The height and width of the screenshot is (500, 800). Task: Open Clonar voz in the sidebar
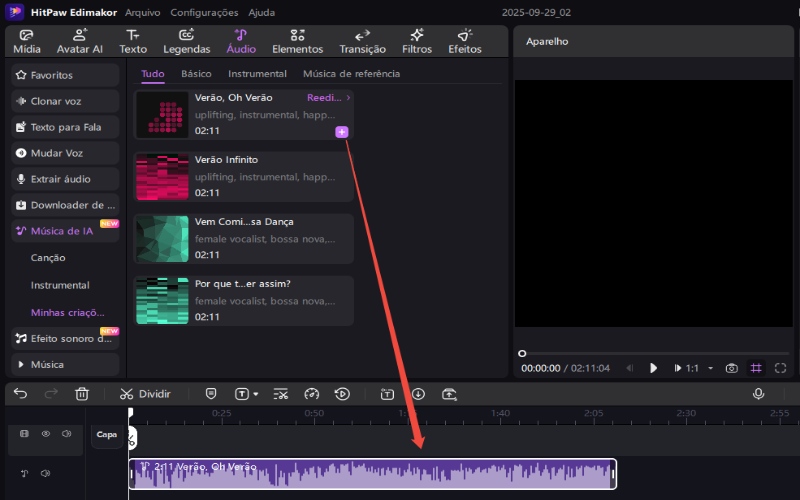click(65, 101)
